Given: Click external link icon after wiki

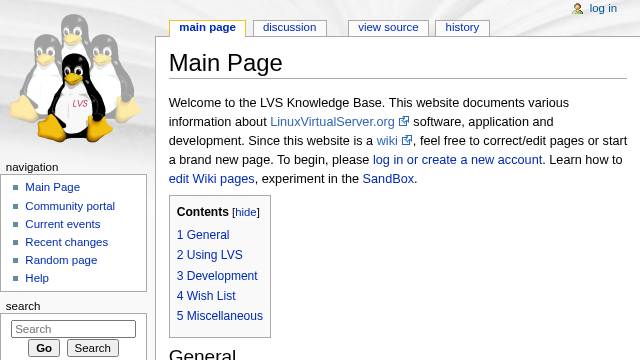Looking at the screenshot, I should [407, 140].
